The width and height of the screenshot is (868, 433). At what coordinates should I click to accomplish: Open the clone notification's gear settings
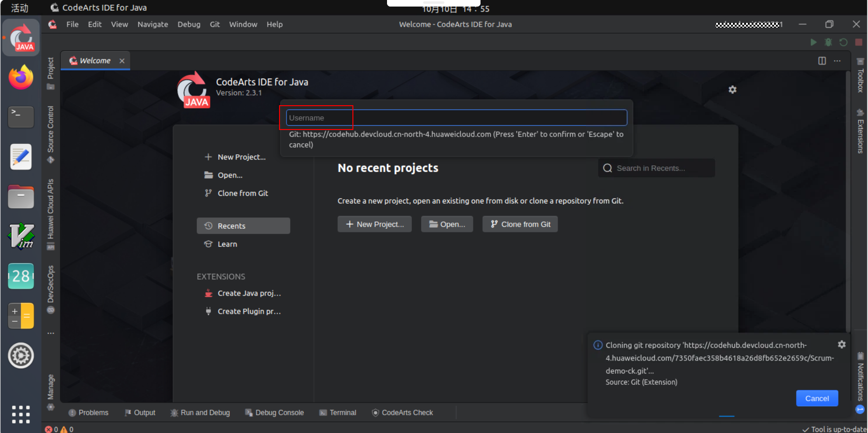[842, 345]
